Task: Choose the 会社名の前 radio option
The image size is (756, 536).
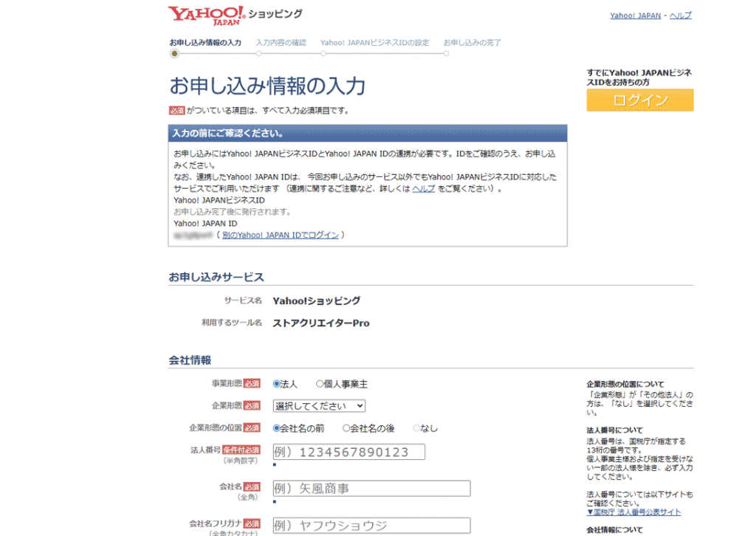Action: 278,427
